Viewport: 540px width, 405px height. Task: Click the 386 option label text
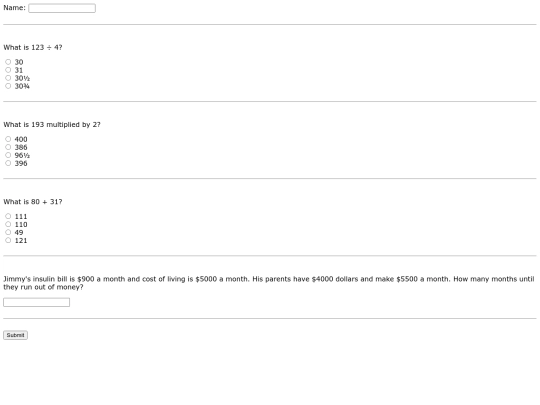pos(21,147)
